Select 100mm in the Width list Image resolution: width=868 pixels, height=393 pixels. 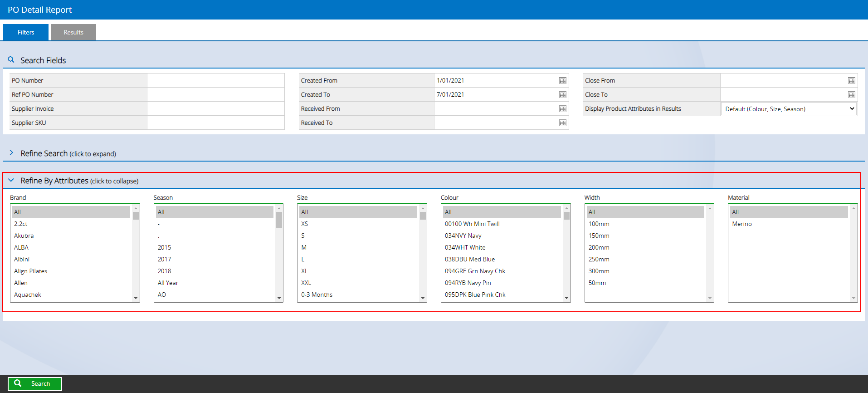coord(645,224)
